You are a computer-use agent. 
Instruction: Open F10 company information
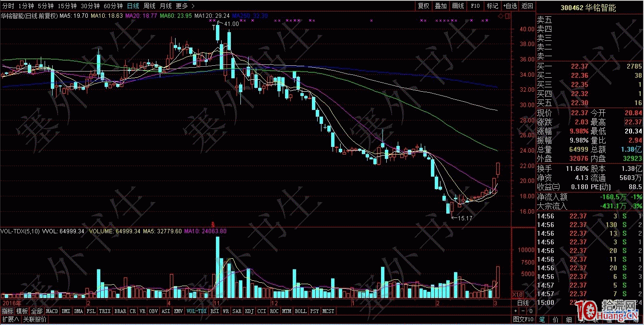[475, 6]
